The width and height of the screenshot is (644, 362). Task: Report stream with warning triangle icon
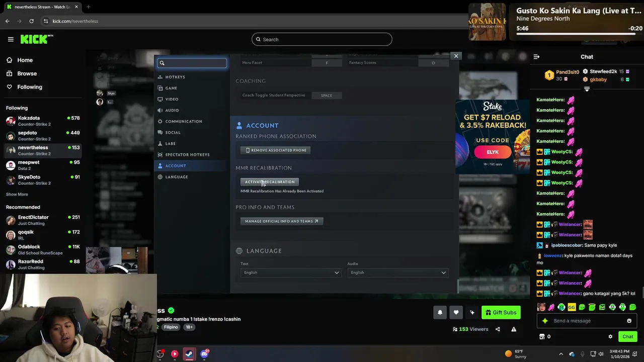point(514,329)
